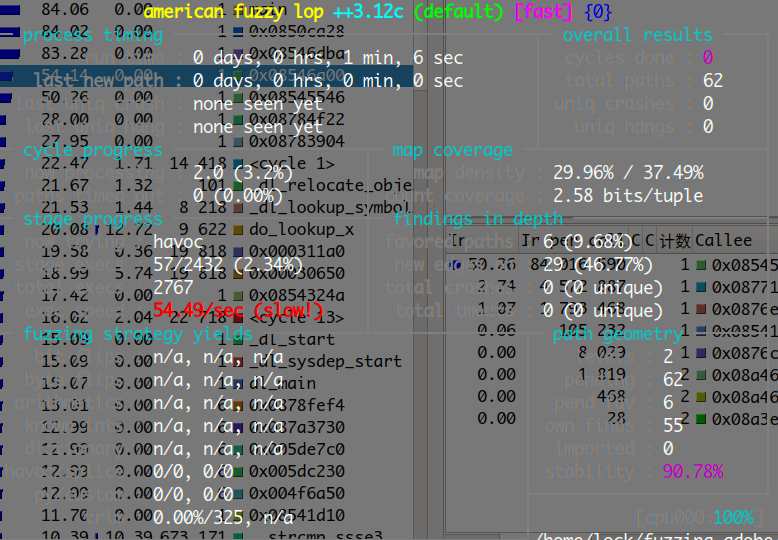Click the red '54.49/sec (slow!)' speed text
Viewport: 778px width, 540px height.
tap(238, 311)
